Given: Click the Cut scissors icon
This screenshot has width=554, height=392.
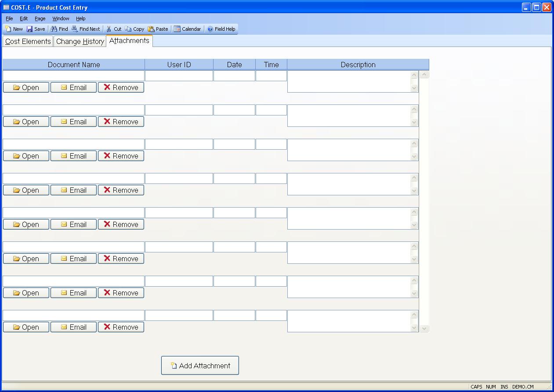Looking at the screenshot, I should pos(109,29).
